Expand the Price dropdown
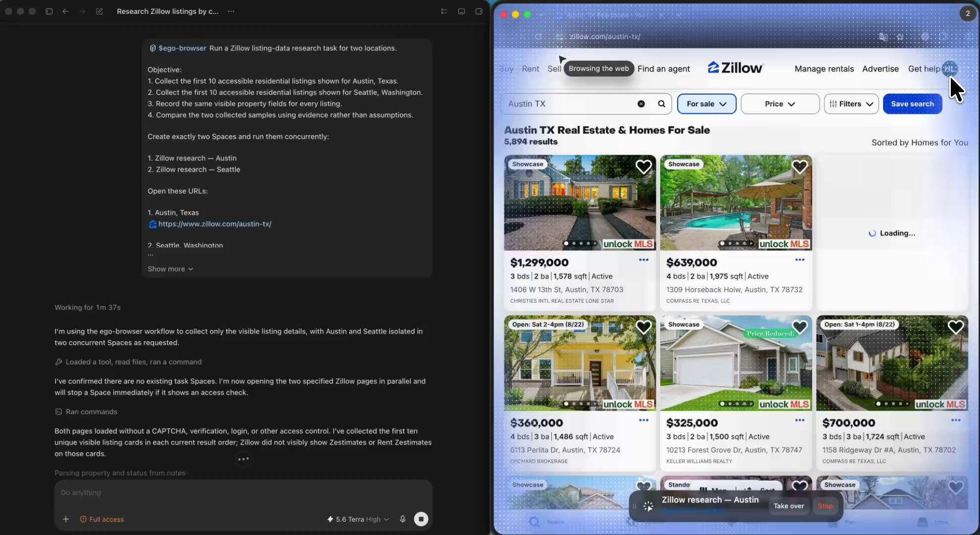Image resolution: width=980 pixels, height=535 pixels. click(x=780, y=104)
